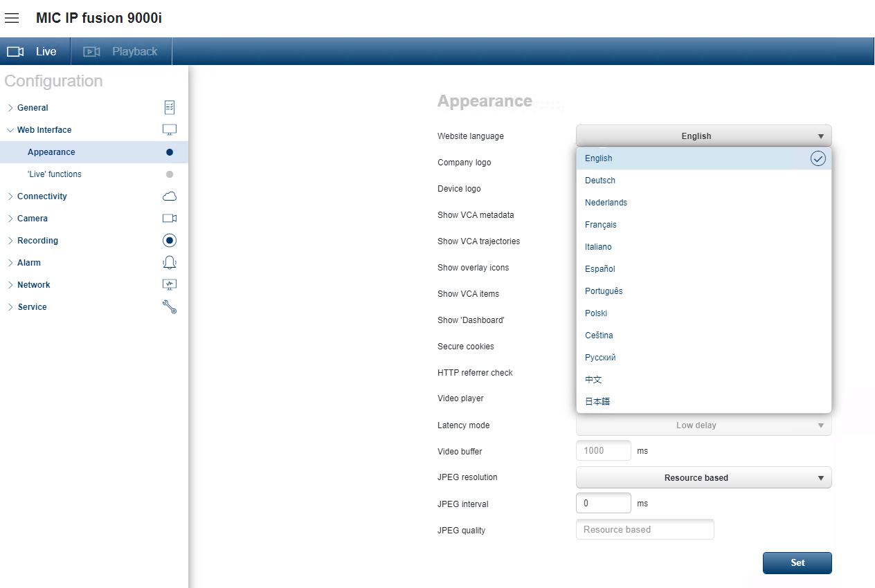875x588 pixels.
Task: Select English from language list
Action: point(703,158)
